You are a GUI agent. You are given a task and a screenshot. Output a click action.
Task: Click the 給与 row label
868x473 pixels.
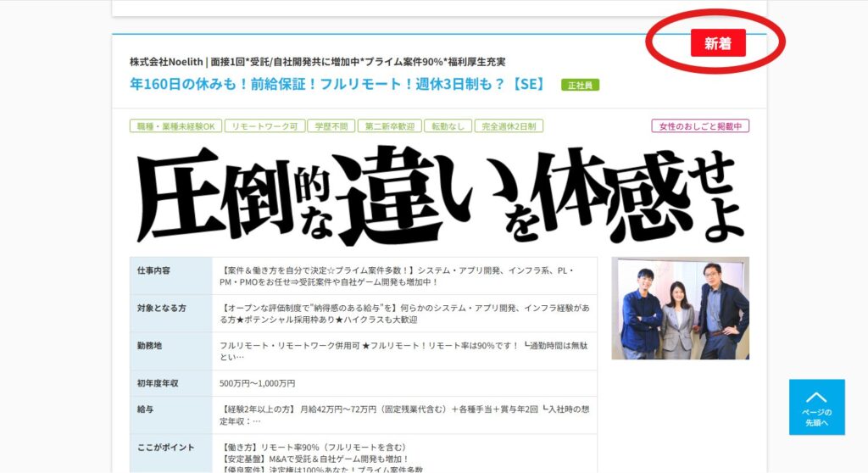145,409
